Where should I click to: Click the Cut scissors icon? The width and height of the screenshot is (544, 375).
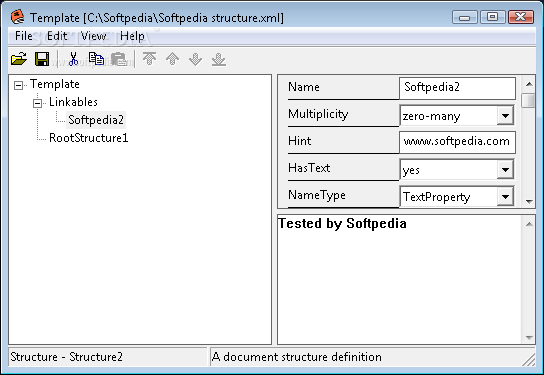pos(73,59)
